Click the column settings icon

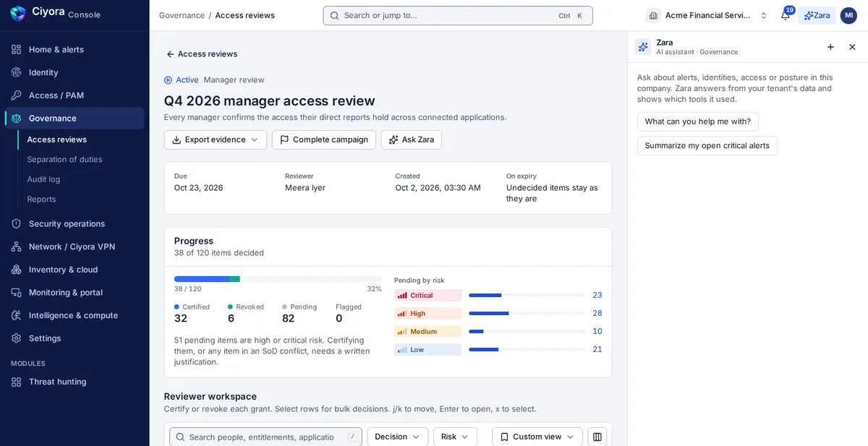point(597,437)
